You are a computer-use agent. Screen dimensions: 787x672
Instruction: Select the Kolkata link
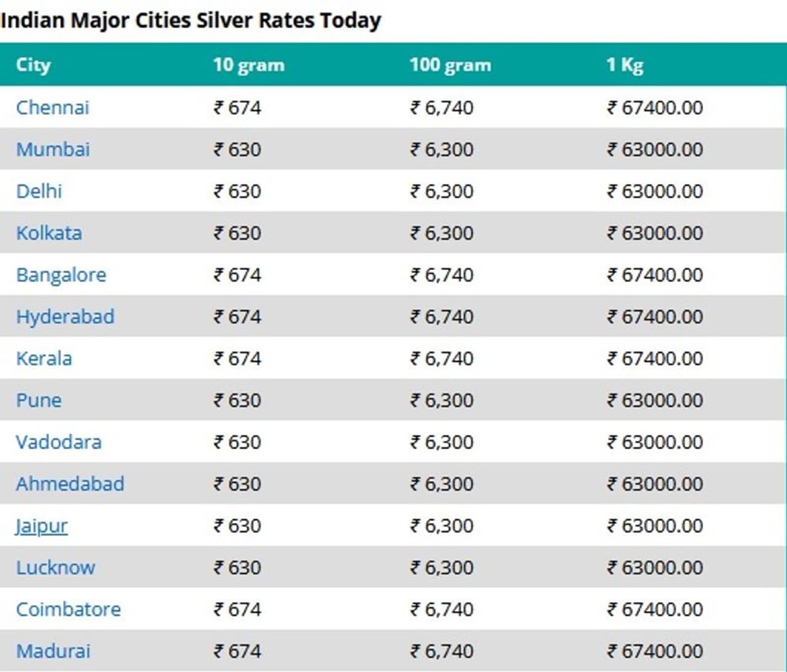pyautogui.click(x=49, y=233)
